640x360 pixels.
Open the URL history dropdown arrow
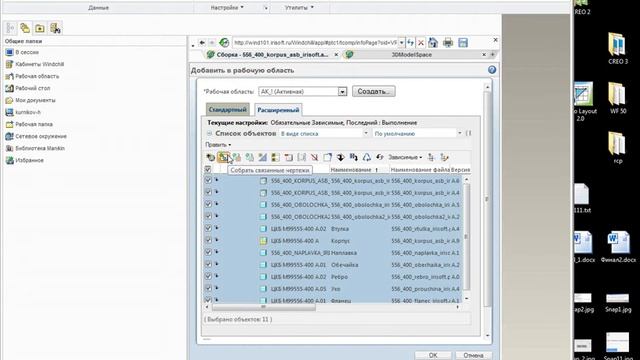pos(402,42)
